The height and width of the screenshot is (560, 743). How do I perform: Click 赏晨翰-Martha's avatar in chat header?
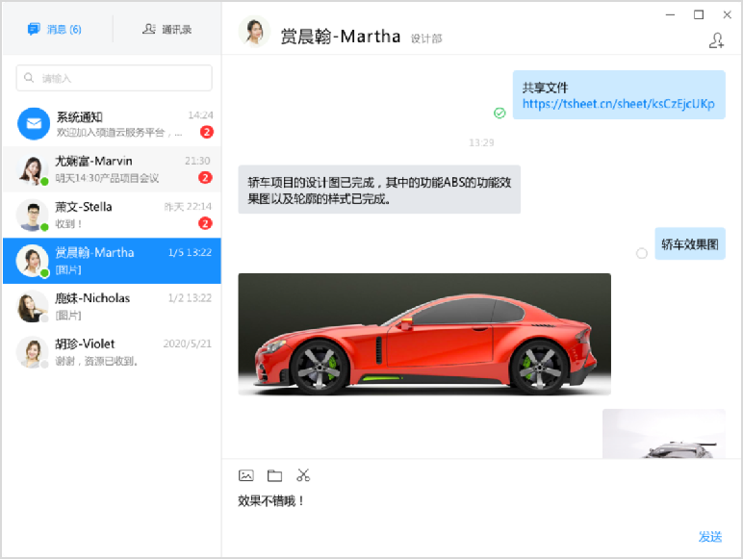click(254, 34)
